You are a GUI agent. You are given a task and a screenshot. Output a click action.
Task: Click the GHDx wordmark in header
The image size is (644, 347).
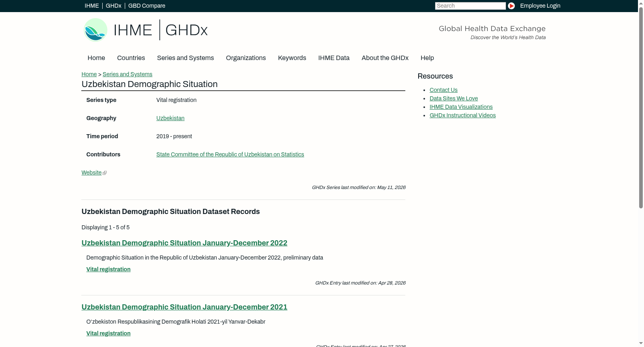(x=186, y=30)
